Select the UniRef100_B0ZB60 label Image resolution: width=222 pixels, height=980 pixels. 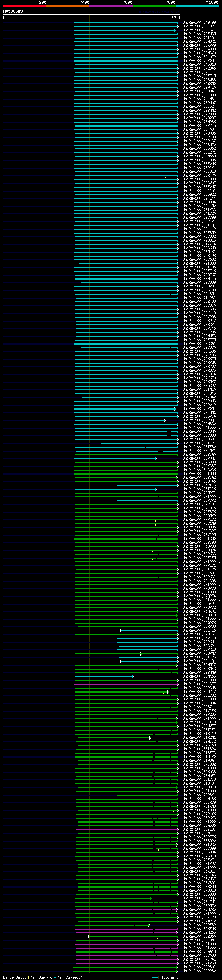click(199, 936)
